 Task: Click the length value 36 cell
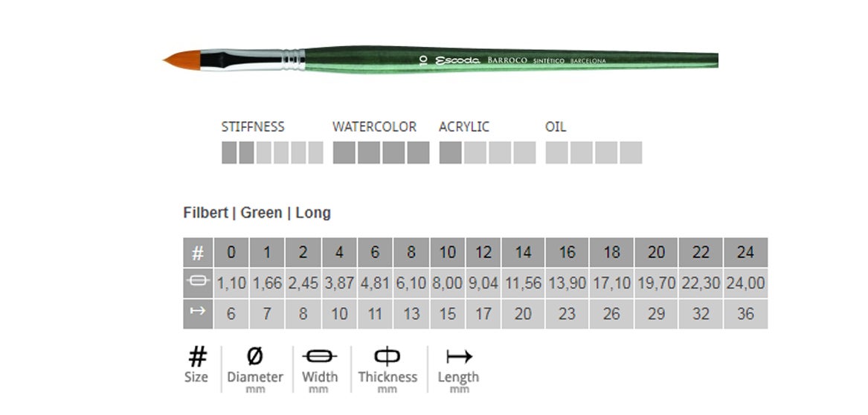[x=745, y=314]
